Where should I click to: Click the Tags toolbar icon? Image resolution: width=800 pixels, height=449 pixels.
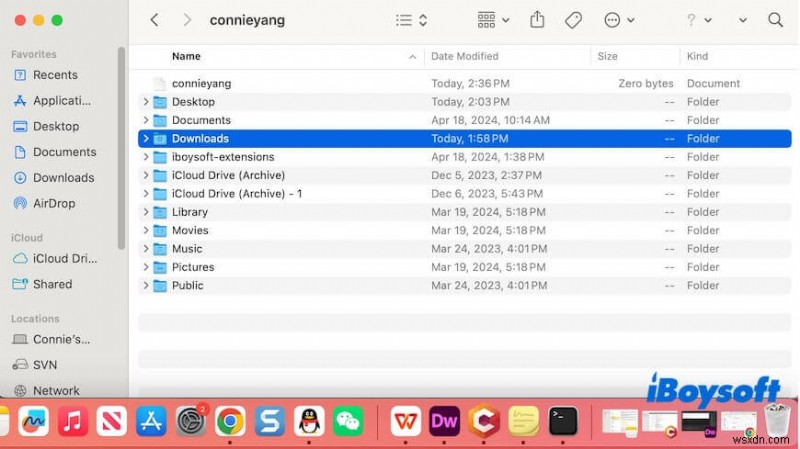tap(573, 20)
